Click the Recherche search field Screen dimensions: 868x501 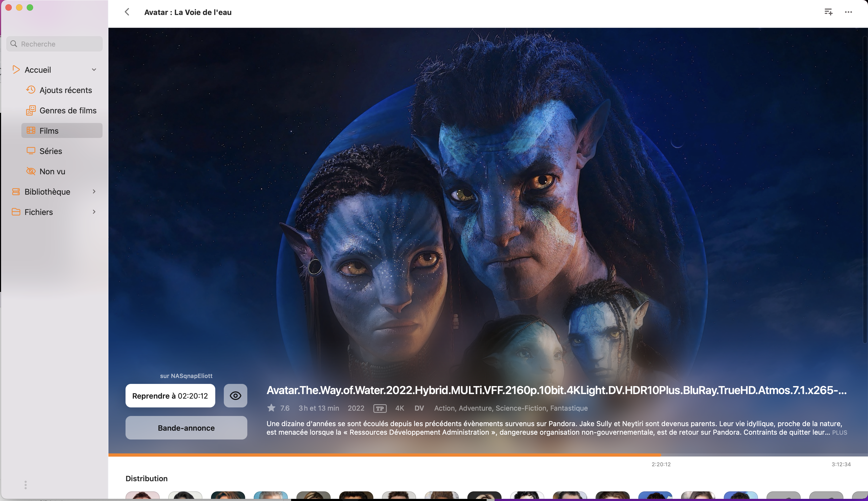(55, 44)
